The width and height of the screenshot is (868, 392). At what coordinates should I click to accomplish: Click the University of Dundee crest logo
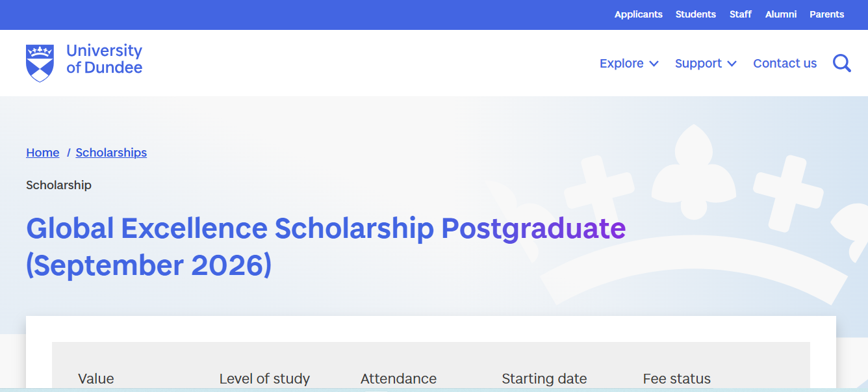point(41,62)
